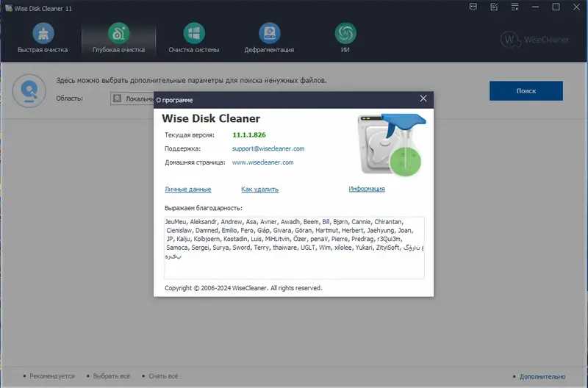
Task: Click the Wise Disk Cleaner title bar app icon
Action: click(8, 8)
